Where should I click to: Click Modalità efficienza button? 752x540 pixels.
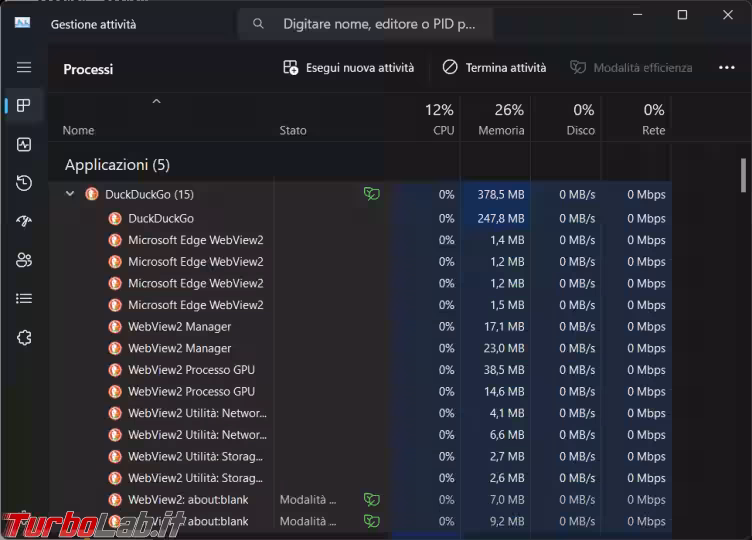[x=631, y=68]
